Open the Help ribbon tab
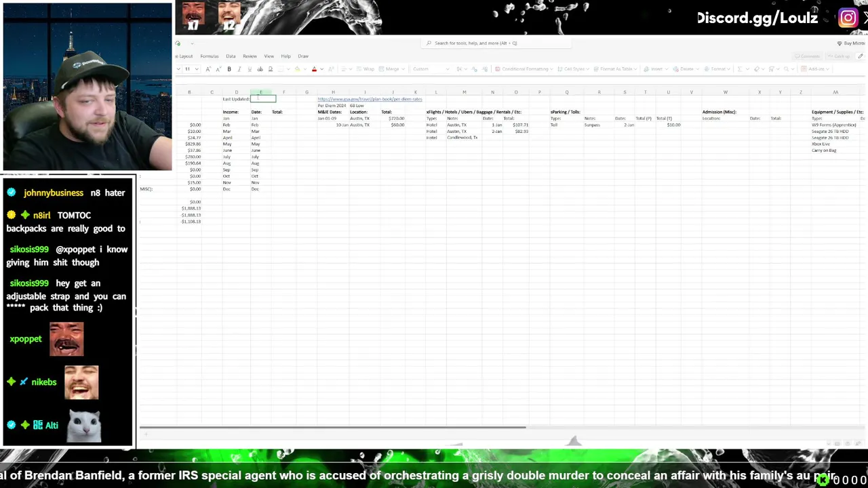Viewport: 868px width, 488px height. (x=285, y=56)
